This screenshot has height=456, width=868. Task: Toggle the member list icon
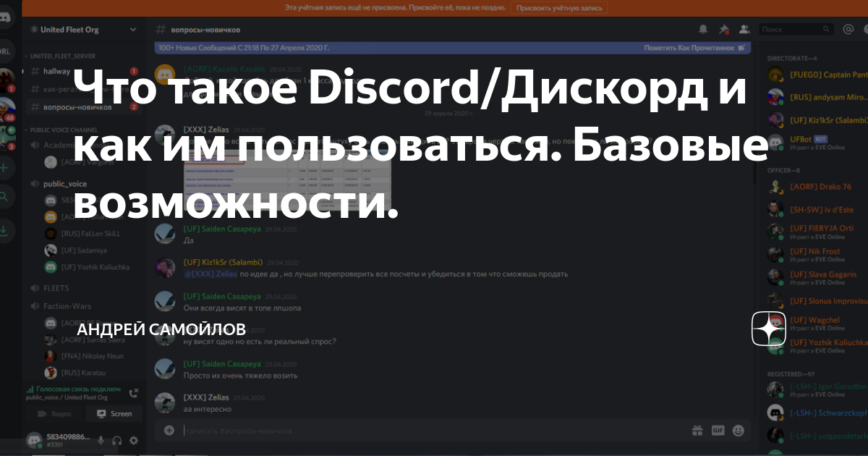(744, 30)
